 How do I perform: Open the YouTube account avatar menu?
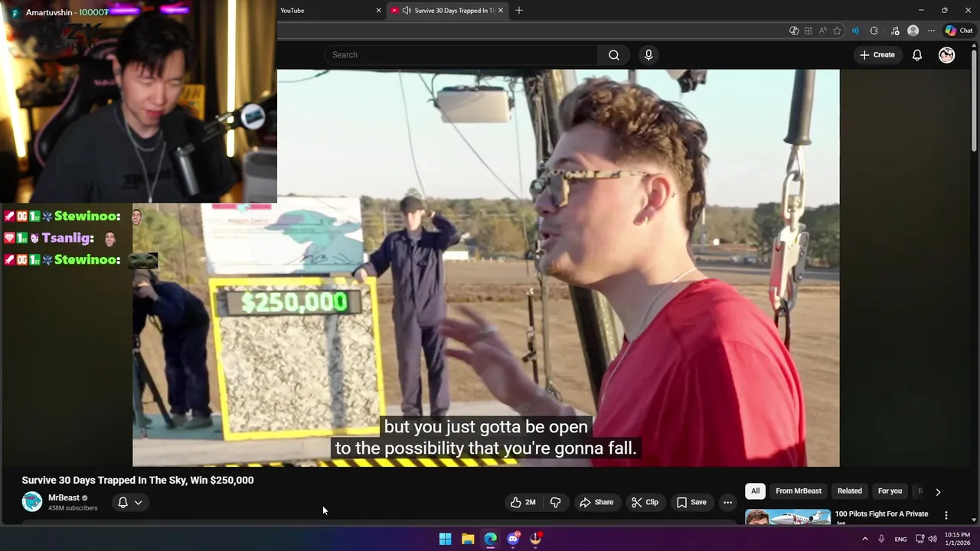947,55
